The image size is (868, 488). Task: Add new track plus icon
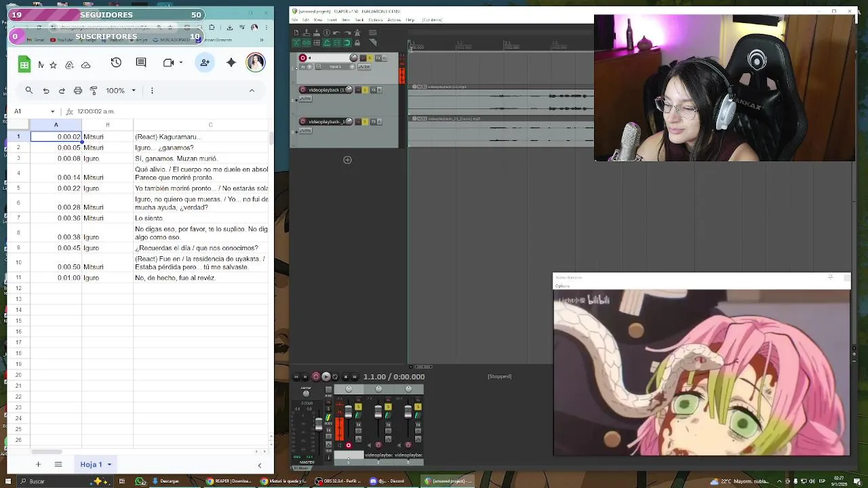pyautogui.click(x=347, y=160)
